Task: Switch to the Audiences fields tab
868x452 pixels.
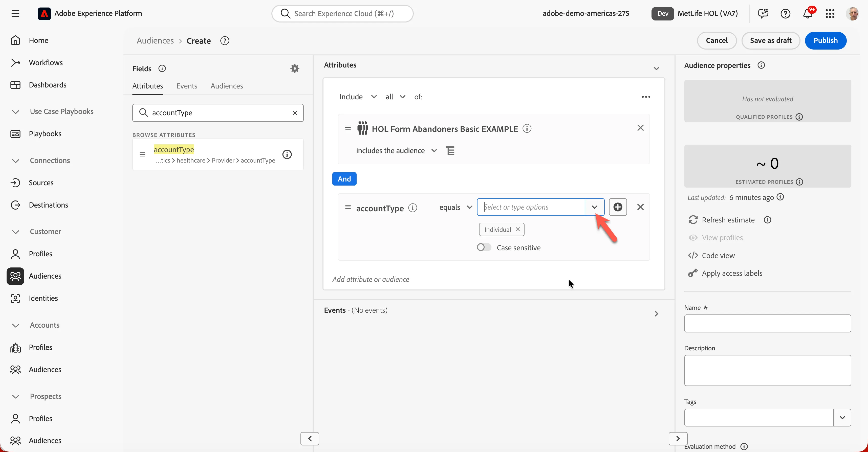Action: 227,86
